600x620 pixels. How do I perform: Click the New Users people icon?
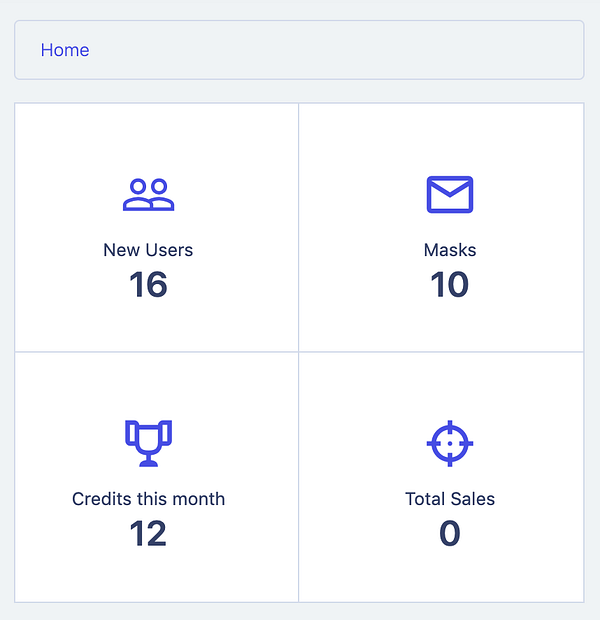pyautogui.click(x=148, y=194)
